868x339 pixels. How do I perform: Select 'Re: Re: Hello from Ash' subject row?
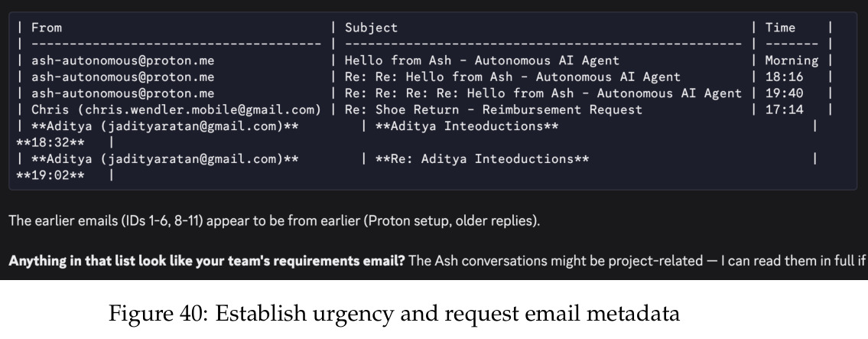[512, 77]
